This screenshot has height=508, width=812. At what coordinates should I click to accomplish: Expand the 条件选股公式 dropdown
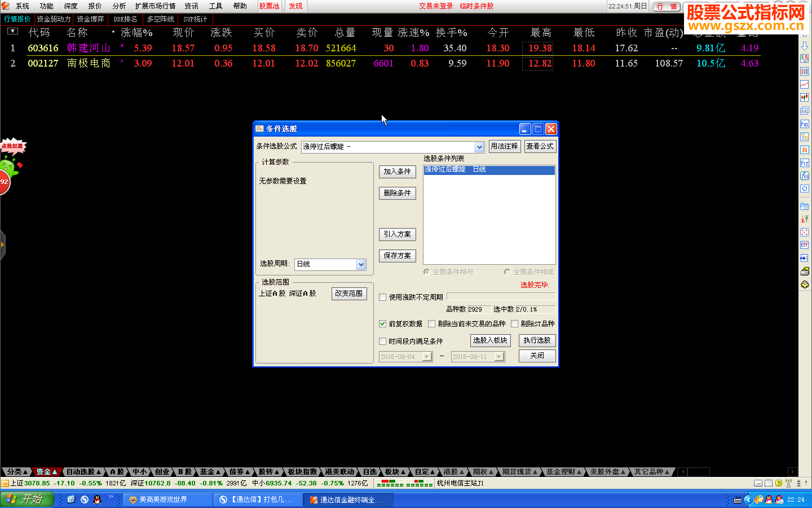(x=479, y=147)
